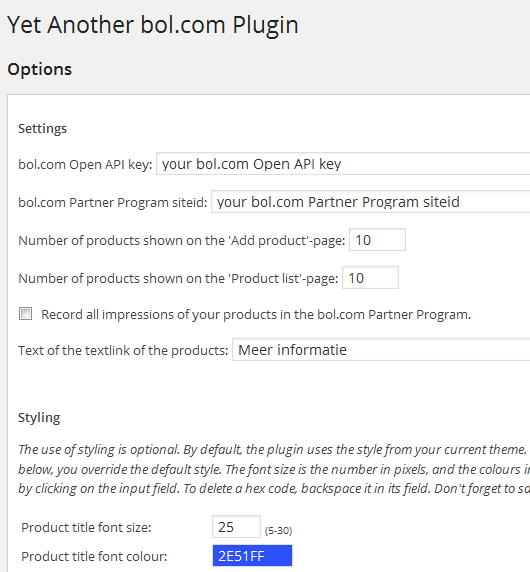Click the 'Text of the textlink of the products:' label
530x572 pixels.
123,351
